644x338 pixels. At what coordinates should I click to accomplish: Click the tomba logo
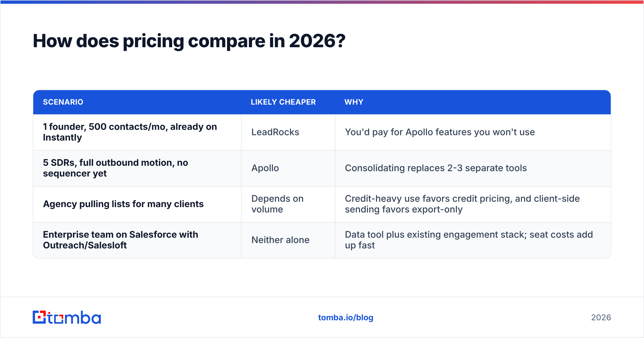(x=67, y=317)
